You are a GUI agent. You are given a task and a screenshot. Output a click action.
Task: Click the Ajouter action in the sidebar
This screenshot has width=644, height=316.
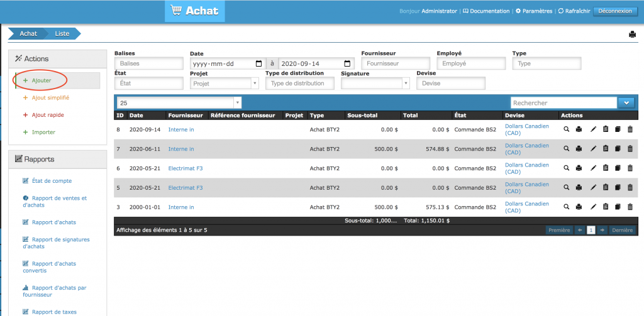click(x=42, y=80)
